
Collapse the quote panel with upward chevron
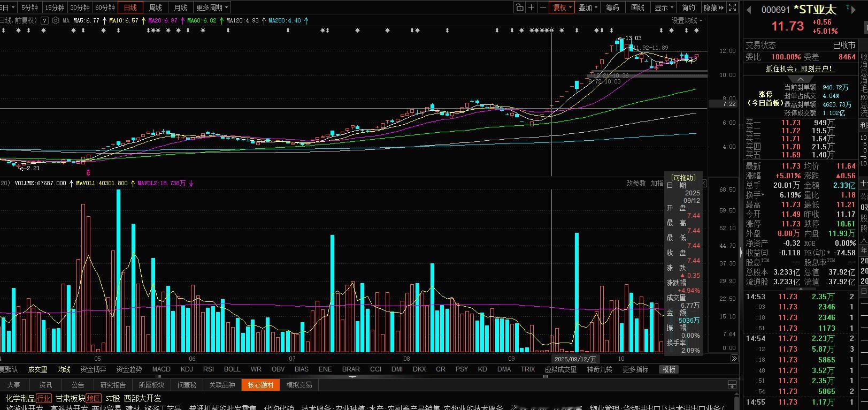pos(800,79)
